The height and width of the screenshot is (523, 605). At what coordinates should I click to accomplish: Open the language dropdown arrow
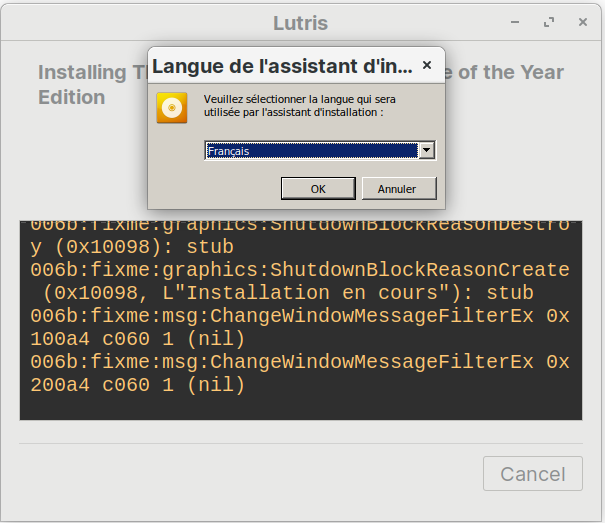tap(427, 150)
